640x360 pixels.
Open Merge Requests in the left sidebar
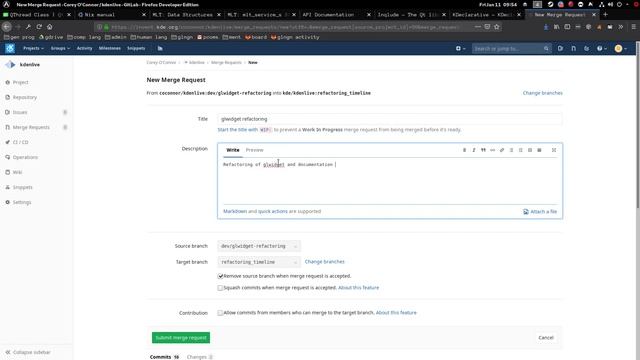click(31, 127)
